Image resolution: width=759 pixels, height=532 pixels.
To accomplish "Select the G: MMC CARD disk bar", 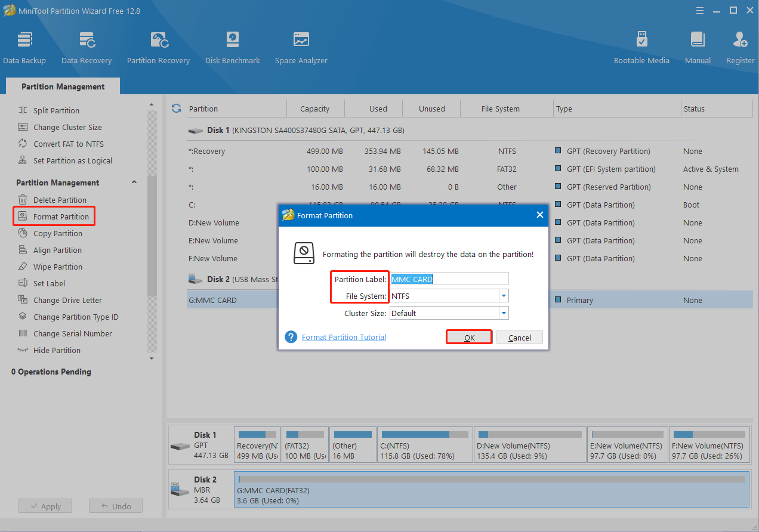I will tap(492, 489).
